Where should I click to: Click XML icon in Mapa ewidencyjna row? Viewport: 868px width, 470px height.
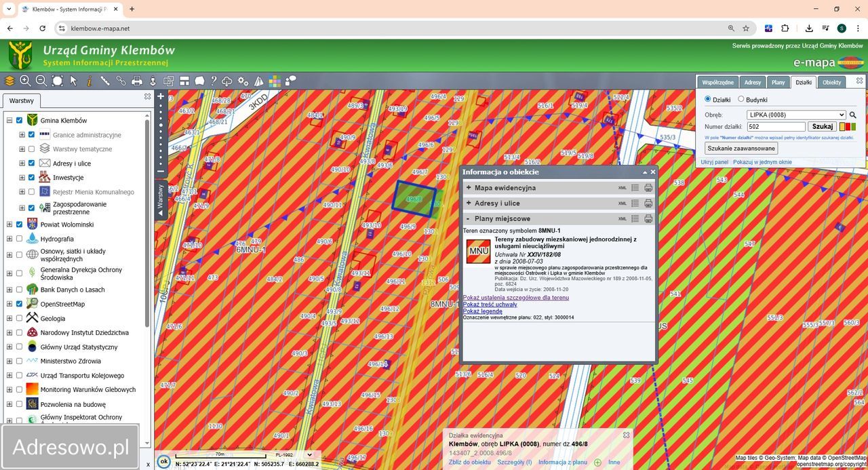click(x=623, y=188)
